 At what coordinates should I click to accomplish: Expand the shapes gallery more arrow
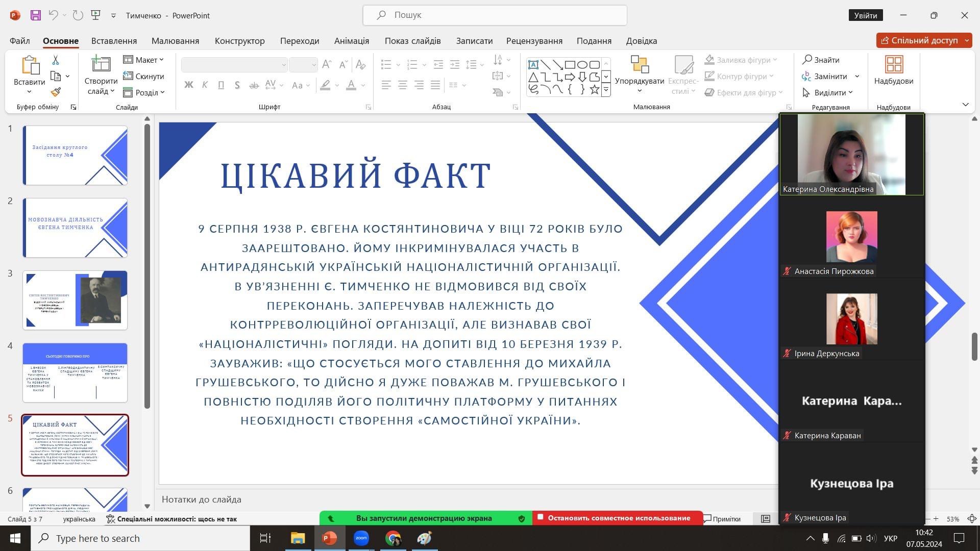(x=606, y=90)
